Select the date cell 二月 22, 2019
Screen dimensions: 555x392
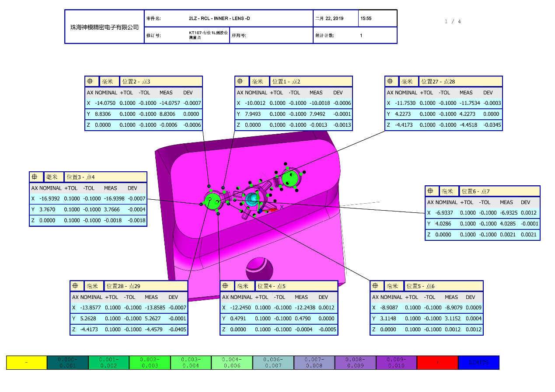click(x=335, y=19)
